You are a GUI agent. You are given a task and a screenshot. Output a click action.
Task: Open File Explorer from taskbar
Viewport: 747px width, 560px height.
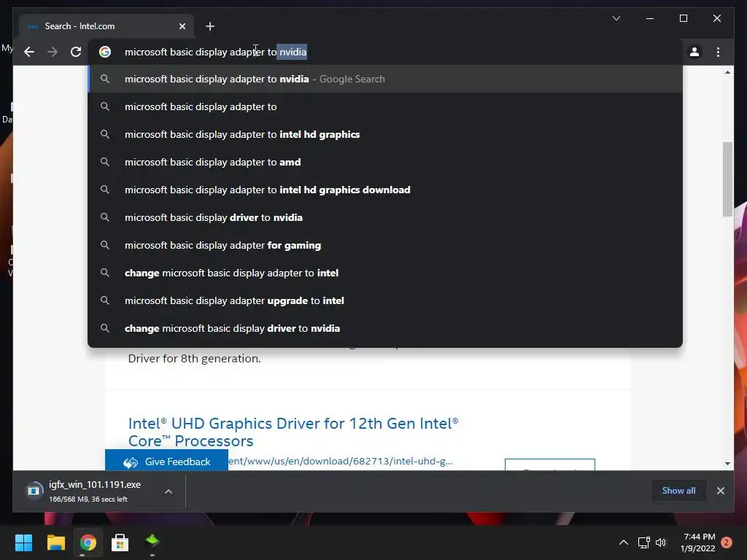coord(55,542)
